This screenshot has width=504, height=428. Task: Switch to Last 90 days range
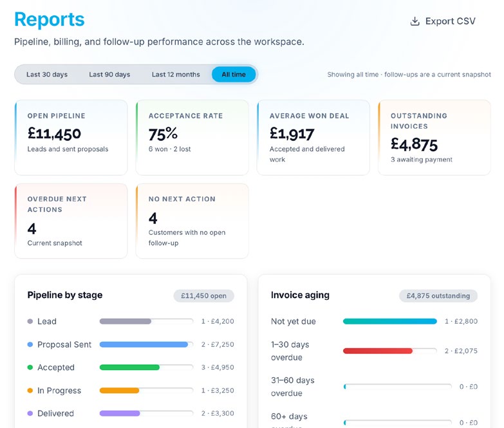click(x=109, y=75)
